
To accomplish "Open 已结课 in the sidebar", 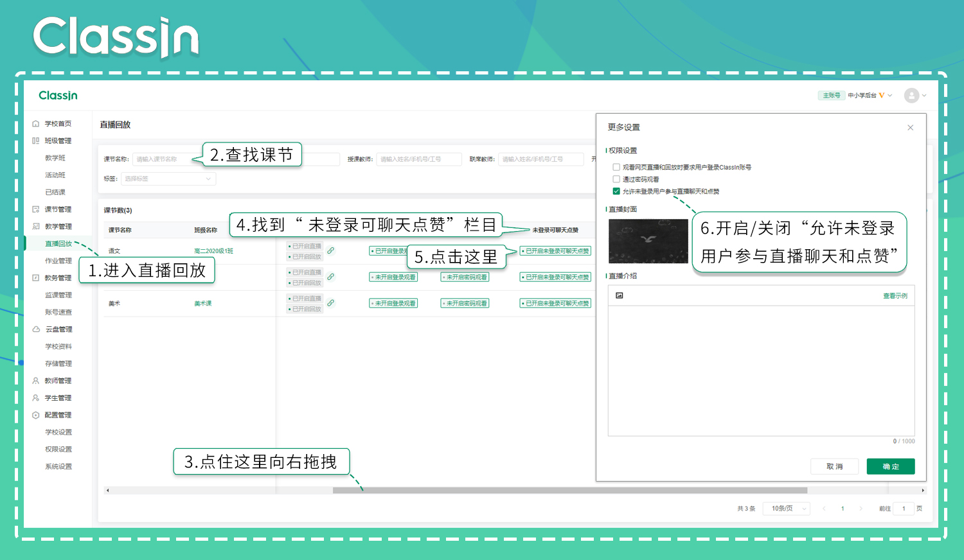I will (x=55, y=192).
